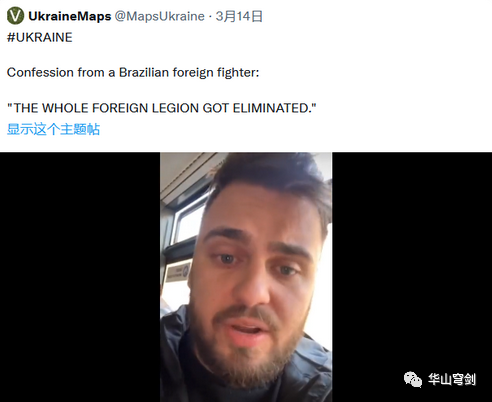The image size is (492, 402).
Task: Follow the #UKRAINE hashtag
Action: click(x=40, y=37)
